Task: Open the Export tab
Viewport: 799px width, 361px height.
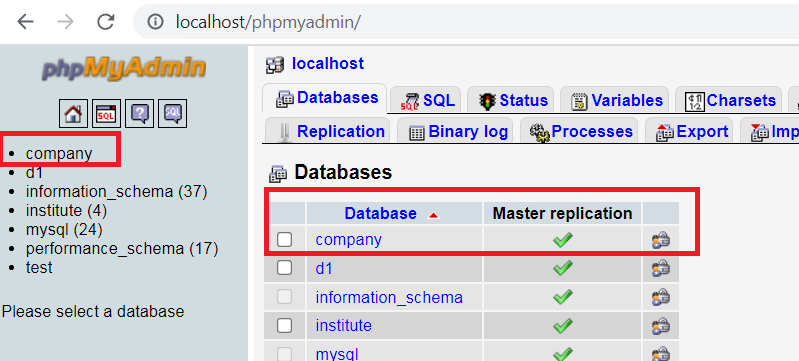Action: [689, 131]
